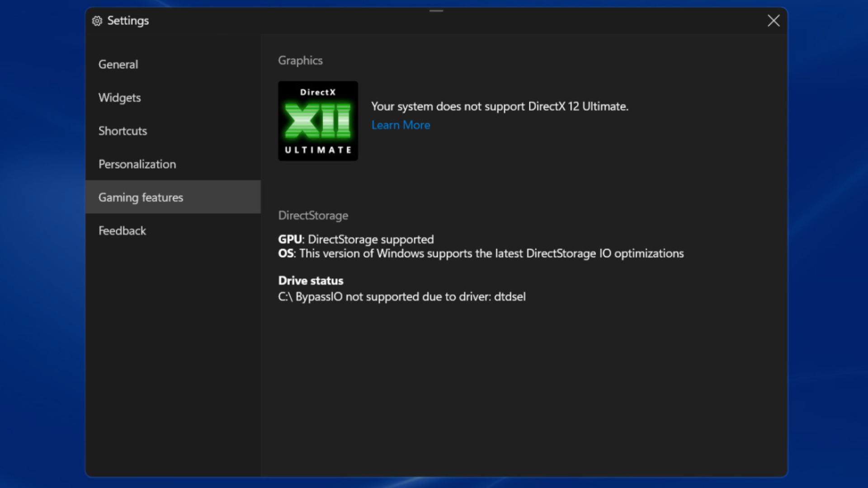Click the OS DirectStorage optimizations line
868x488 pixels.
point(481,253)
